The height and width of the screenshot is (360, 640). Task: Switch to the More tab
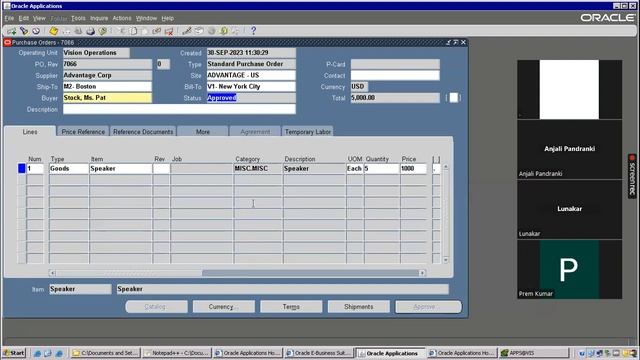pos(202,131)
